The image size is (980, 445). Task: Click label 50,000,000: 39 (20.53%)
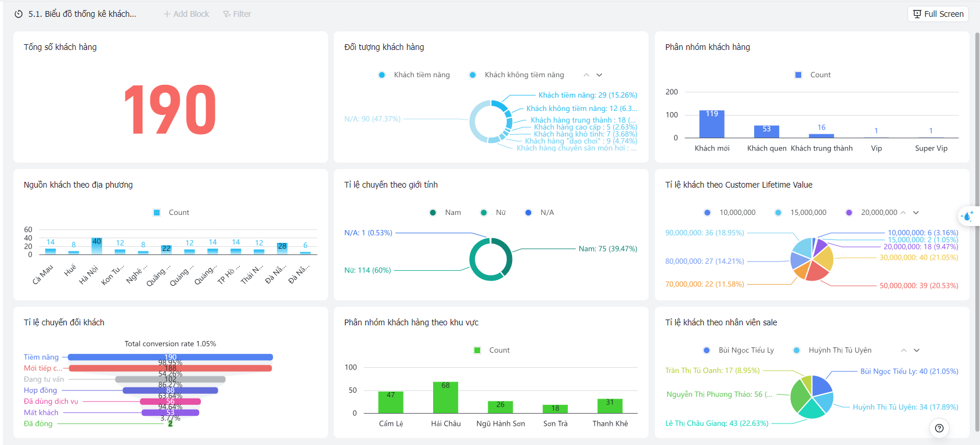point(919,286)
